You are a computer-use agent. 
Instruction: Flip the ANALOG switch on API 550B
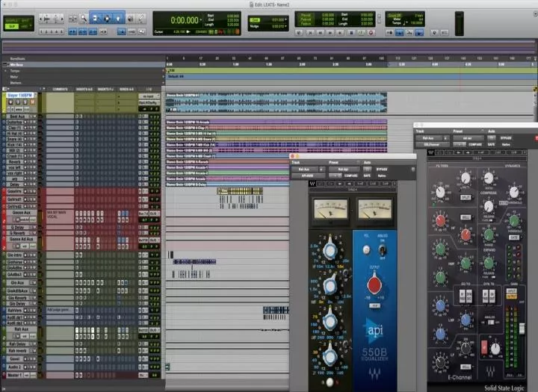[x=383, y=249]
